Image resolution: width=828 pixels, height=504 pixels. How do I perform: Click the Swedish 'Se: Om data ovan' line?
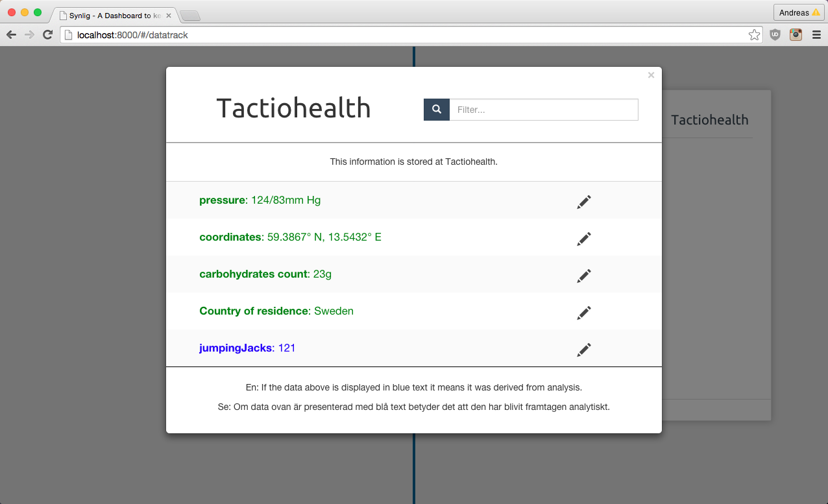(414, 407)
